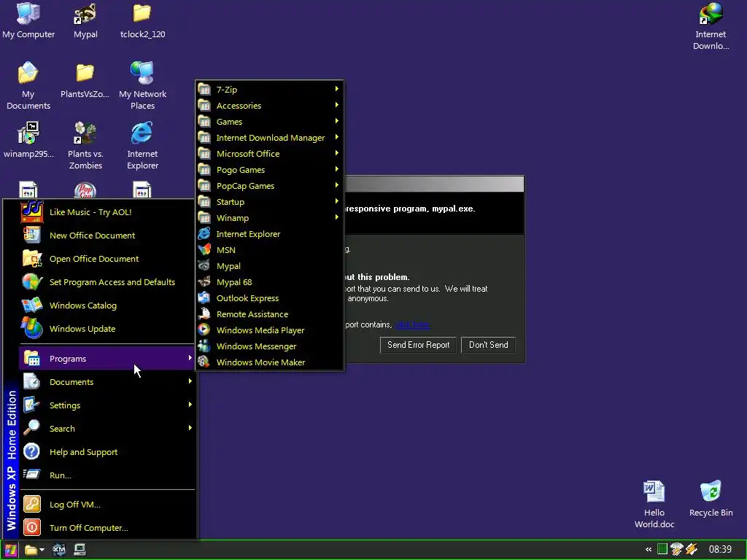Select Open Office Document
Screen dimensions: 747x560
pos(107,259)
